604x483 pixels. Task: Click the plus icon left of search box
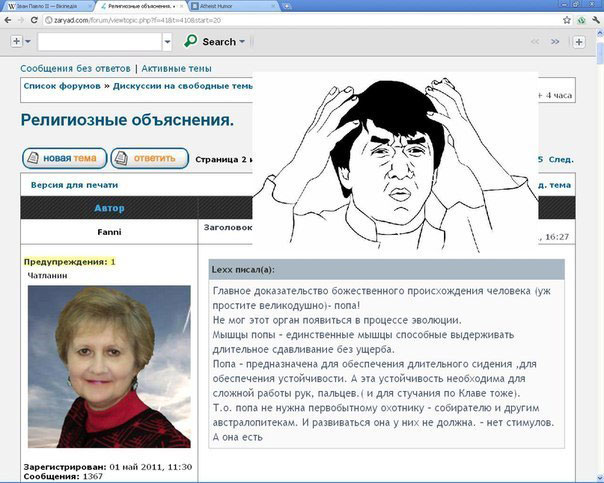coord(16,42)
